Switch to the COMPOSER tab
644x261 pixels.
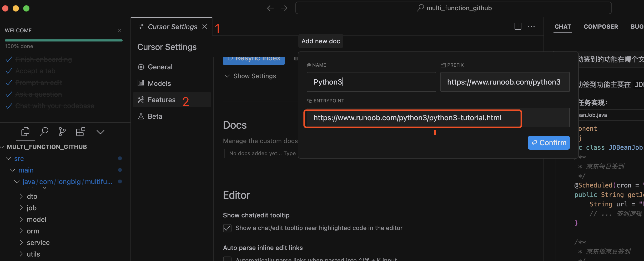point(601,27)
